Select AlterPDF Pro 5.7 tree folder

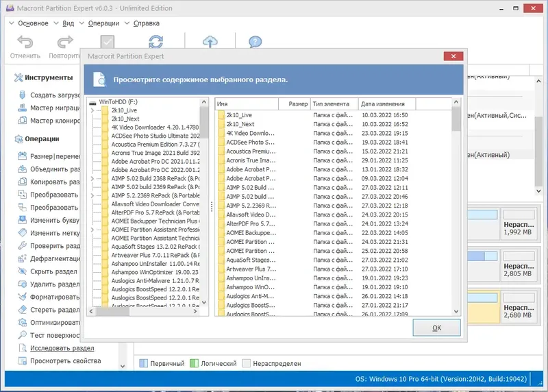pos(155,212)
